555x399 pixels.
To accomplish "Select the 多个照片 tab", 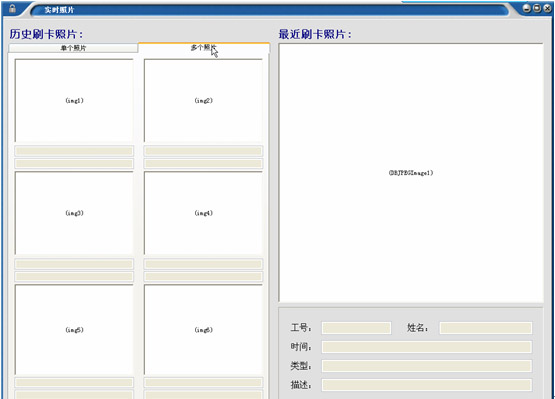I will click(204, 47).
